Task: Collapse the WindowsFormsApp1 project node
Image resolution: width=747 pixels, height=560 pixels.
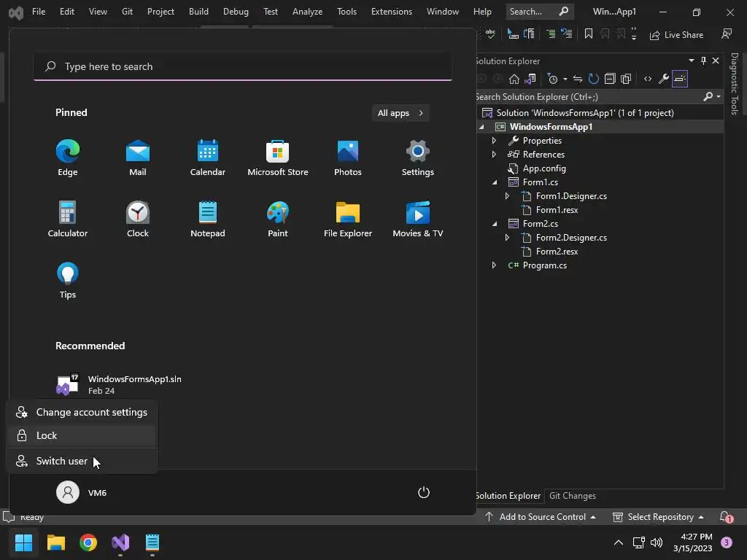Action: [x=481, y=127]
